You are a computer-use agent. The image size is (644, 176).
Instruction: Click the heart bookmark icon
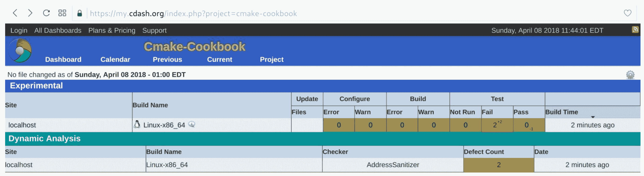pos(627,13)
